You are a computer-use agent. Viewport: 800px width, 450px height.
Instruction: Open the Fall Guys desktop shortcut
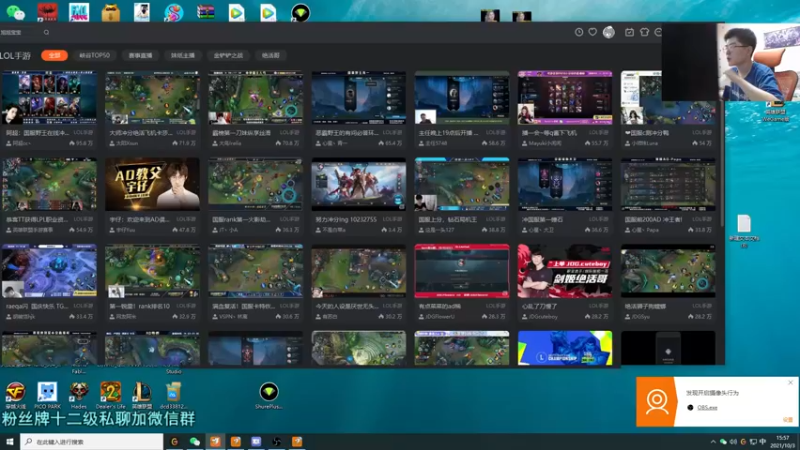click(x=79, y=13)
